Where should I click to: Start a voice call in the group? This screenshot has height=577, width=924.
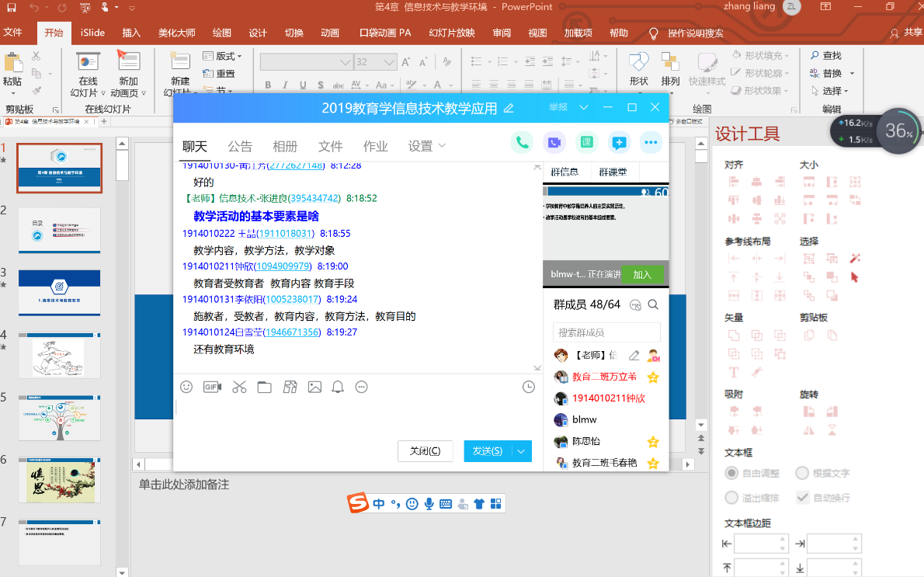pos(522,142)
